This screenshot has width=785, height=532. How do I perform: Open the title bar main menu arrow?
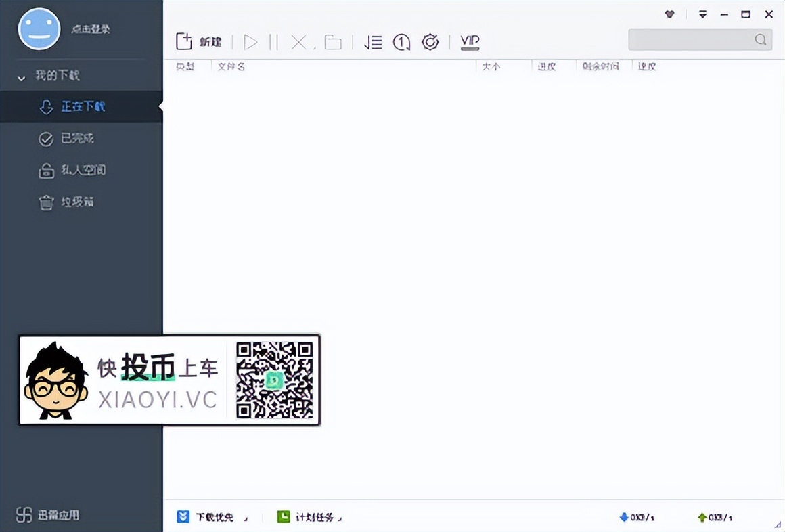(x=703, y=14)
